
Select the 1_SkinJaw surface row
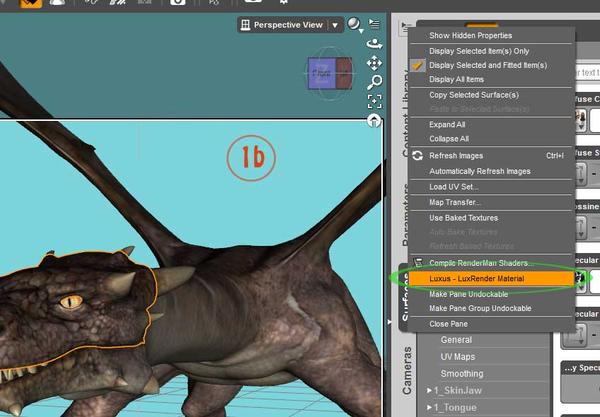tap(458, 391)
